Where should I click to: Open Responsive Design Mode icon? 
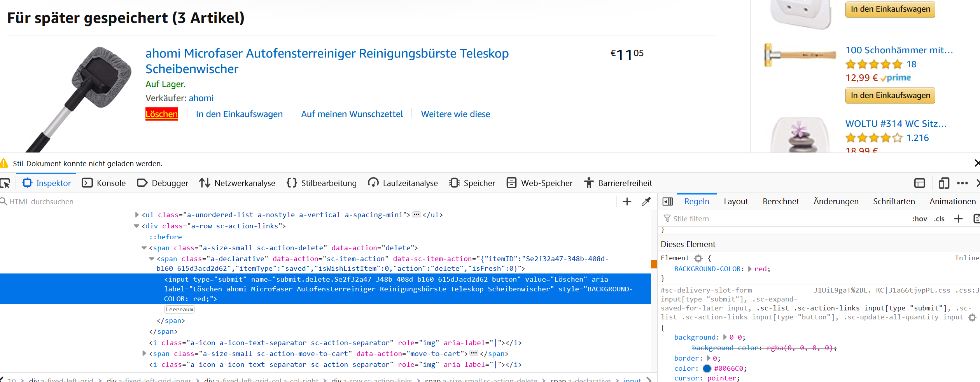pyautogui.click(x=944, y=183)
